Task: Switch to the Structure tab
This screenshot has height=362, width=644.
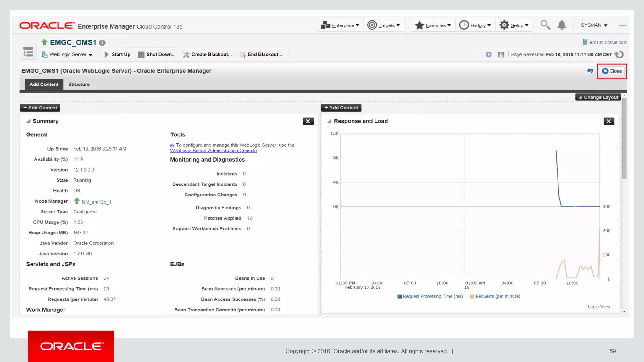Action: coord(79,84)
